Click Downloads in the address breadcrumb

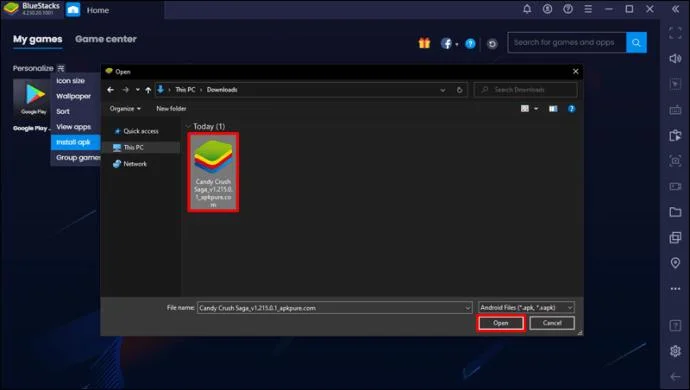click(222, 90)
